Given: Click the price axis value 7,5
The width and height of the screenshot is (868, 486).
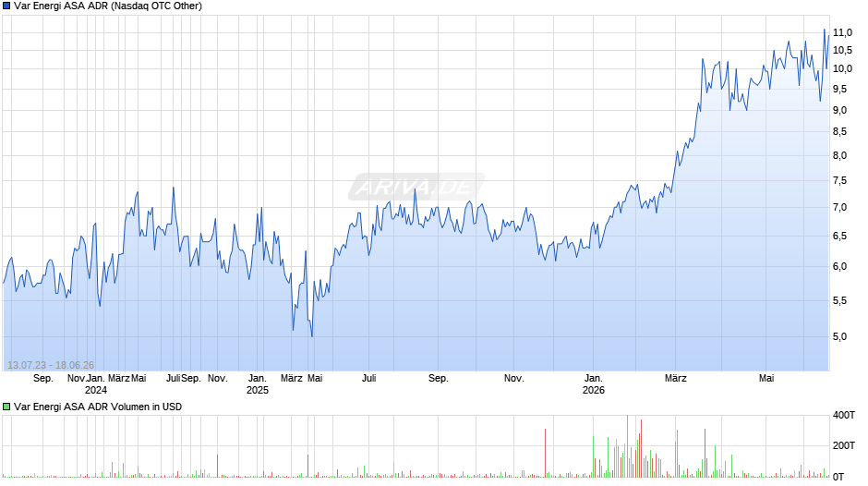Looking at the screenshot, I should click(839, 181).
